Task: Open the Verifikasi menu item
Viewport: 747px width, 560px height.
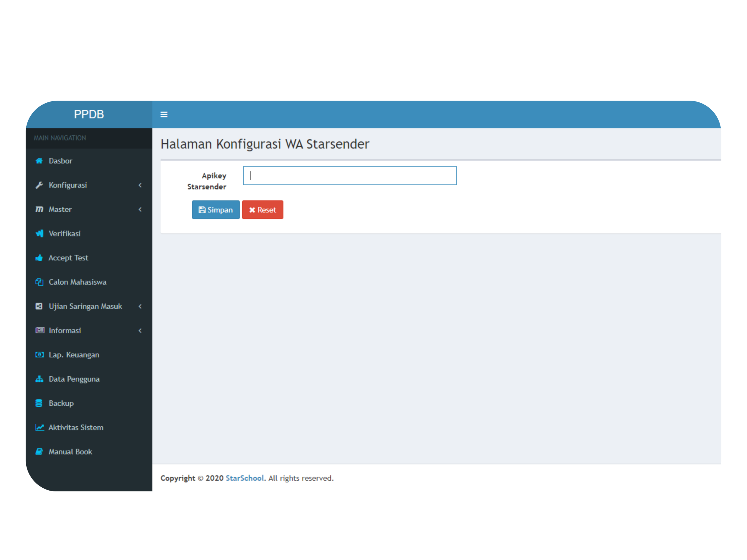Action: pyautogui.click(x=64, y=234)
